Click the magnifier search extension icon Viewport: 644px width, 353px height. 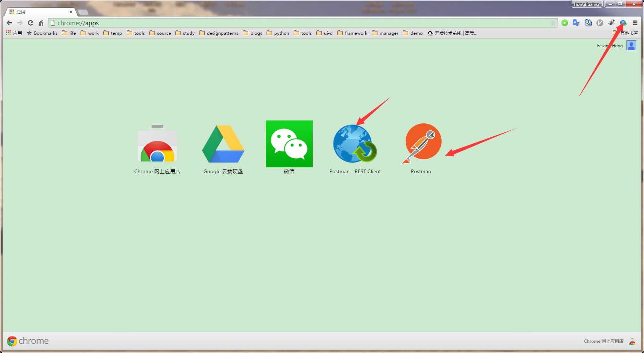588,23
